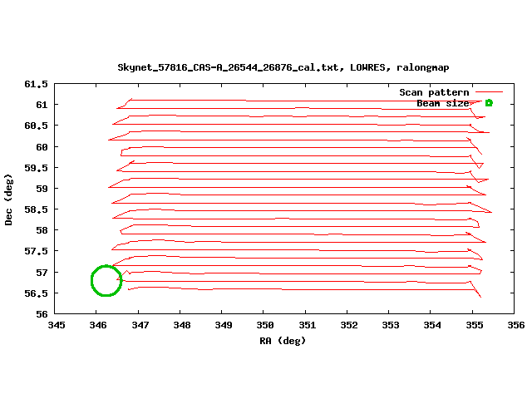Click the y-axis tick label 56
The image size is (532, 399).
[42, 314]
